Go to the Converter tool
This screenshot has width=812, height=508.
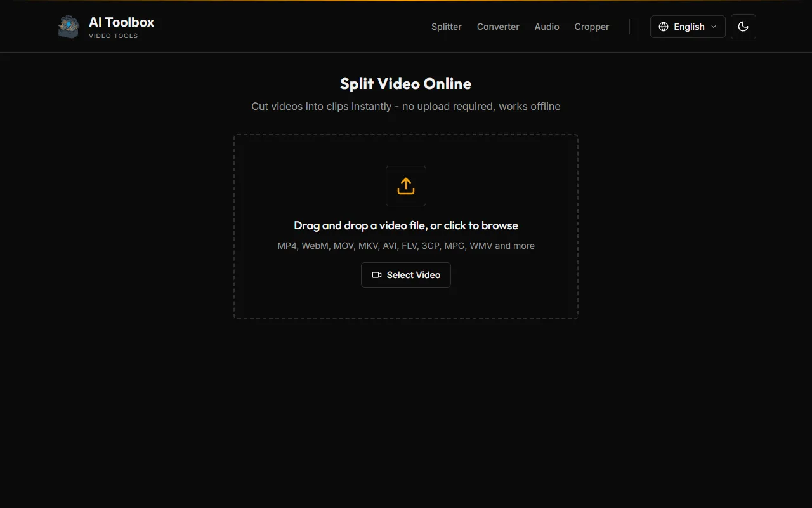[x=498, y=27]
